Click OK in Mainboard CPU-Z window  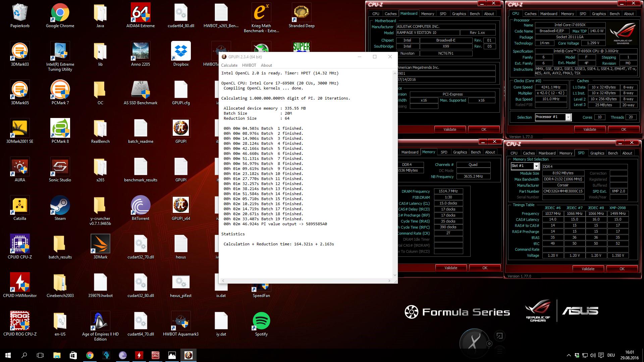pyautogui.click(x=484, y=129)
